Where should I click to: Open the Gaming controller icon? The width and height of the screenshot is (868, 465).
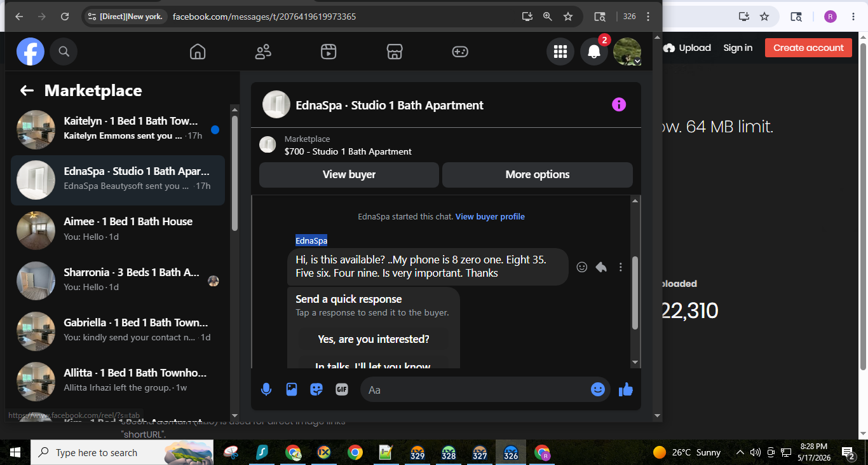pos(460,52)
